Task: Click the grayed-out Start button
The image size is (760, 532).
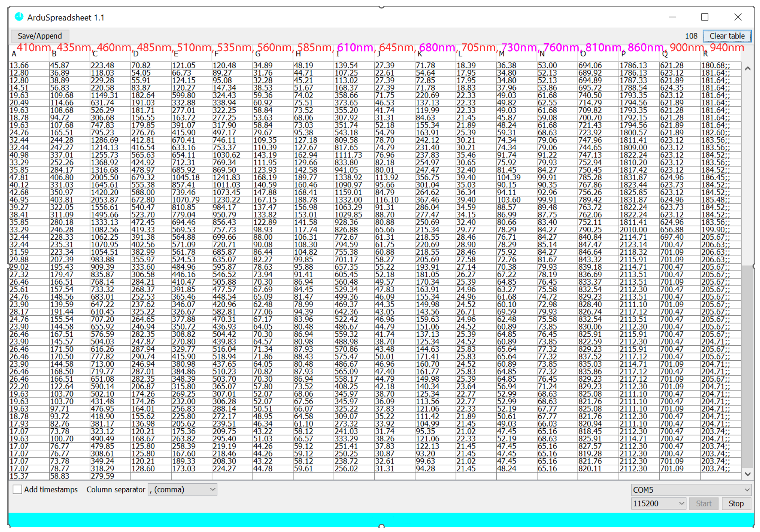Action: [x=703, y=504]
